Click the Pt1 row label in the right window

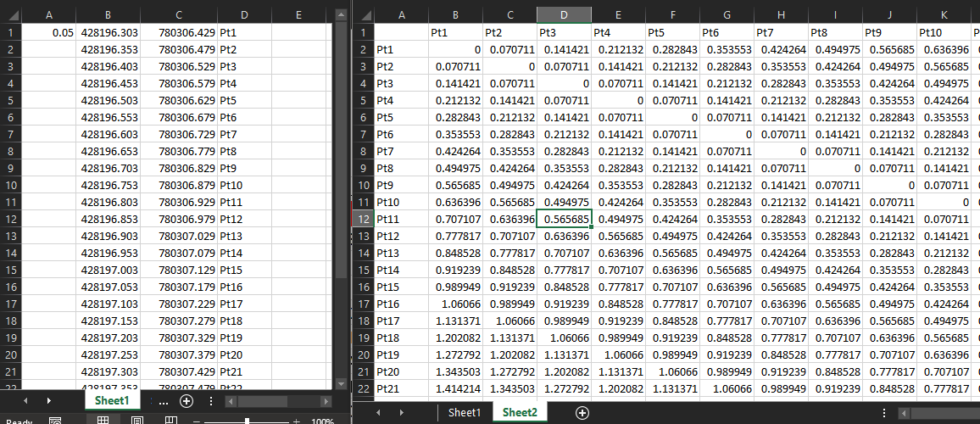tap(402, 49)
